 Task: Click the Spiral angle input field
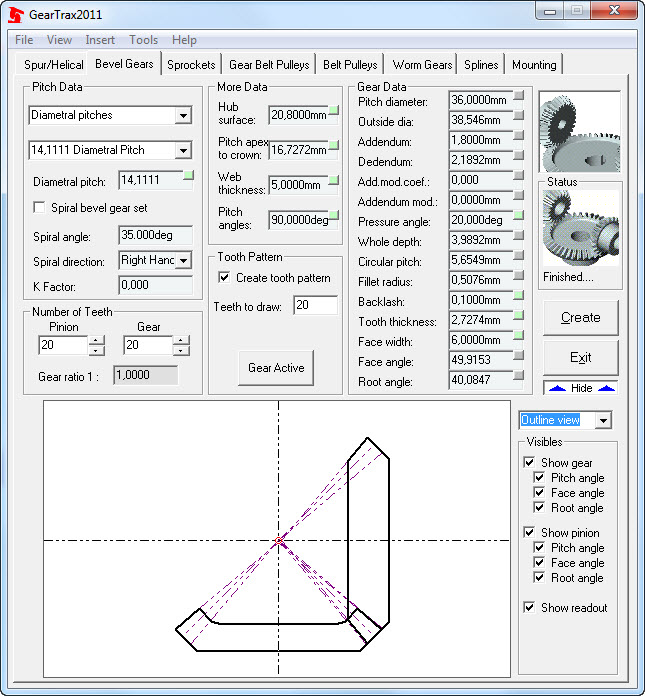155,235
